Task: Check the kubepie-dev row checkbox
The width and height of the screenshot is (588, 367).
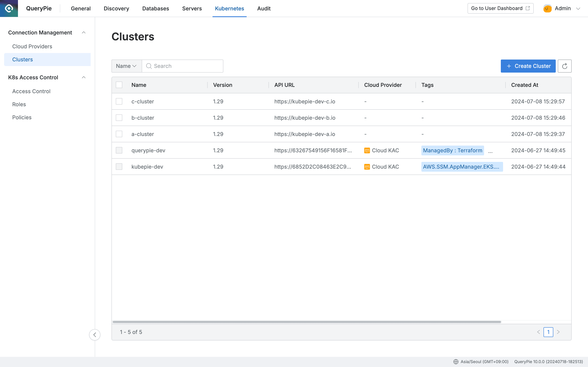Action: pyautogui.click(x=119, y=167)
